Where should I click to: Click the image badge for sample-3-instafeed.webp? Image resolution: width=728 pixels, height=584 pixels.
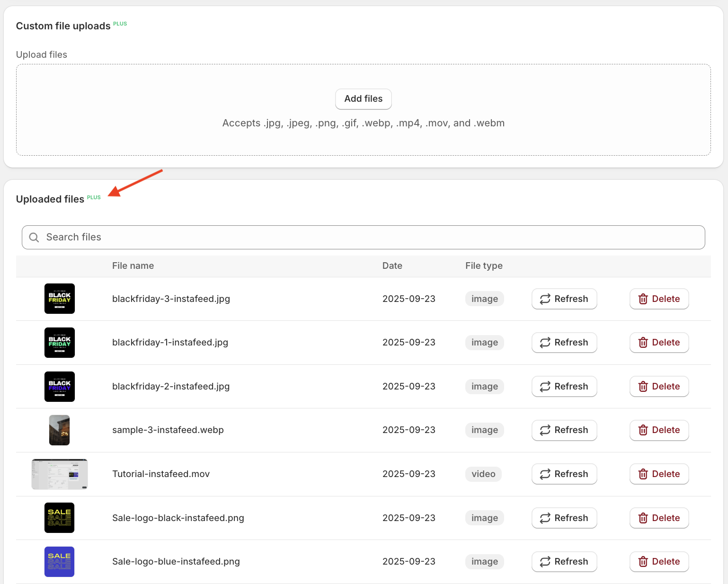(x=484, y=430)
